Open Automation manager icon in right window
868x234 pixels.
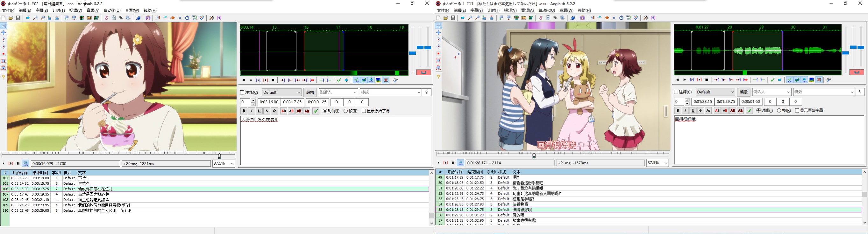(x=573, y=18)
